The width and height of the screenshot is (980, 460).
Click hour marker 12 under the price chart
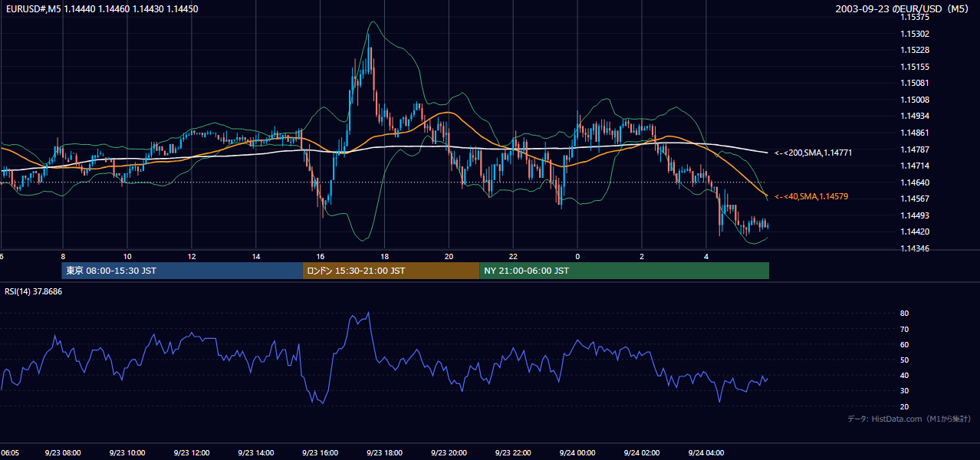(192, 256)
